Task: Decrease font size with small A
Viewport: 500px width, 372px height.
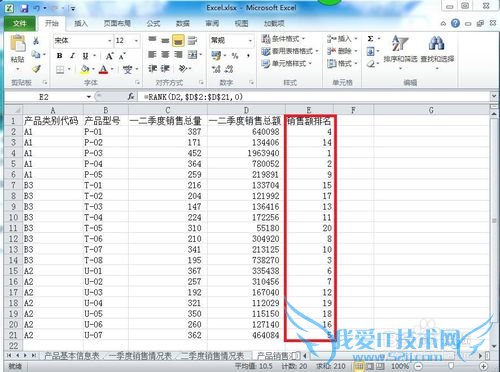Action: pos(122,56)
